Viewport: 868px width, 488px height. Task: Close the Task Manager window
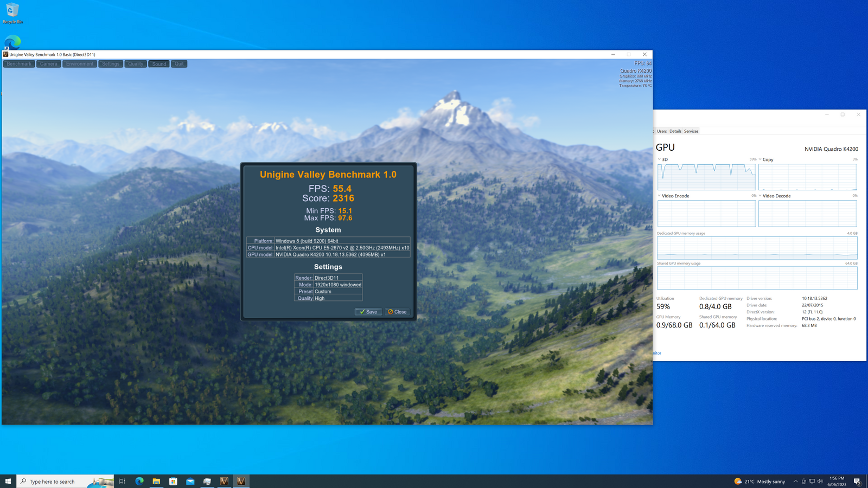(x=858, y=114)
